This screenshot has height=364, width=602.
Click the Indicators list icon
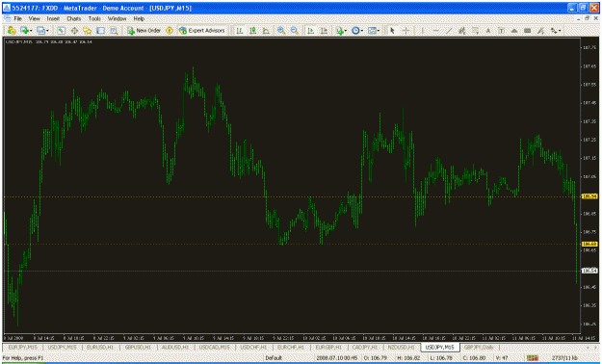[339, 31]
